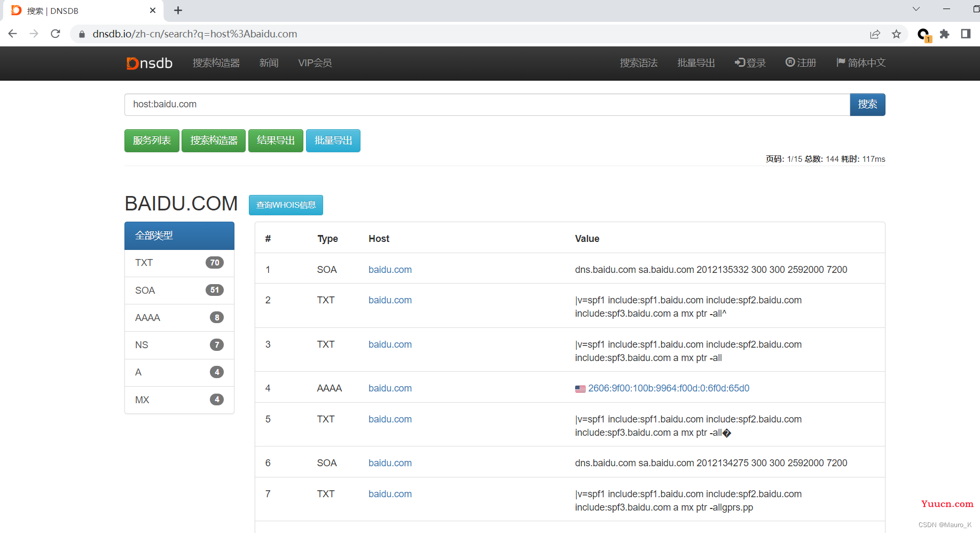Click the Type column header
Viewport: 980px width, 533px height.
(327, 239)
